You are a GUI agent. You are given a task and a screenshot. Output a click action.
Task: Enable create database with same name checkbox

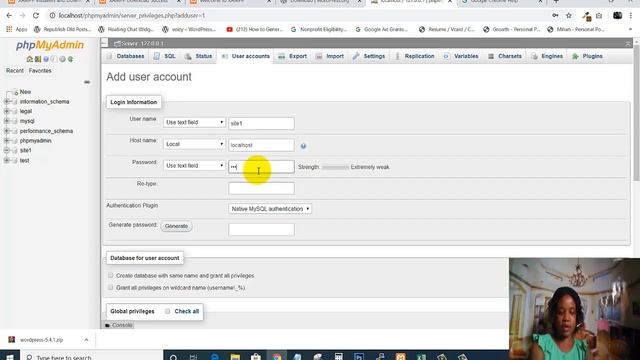111,276
